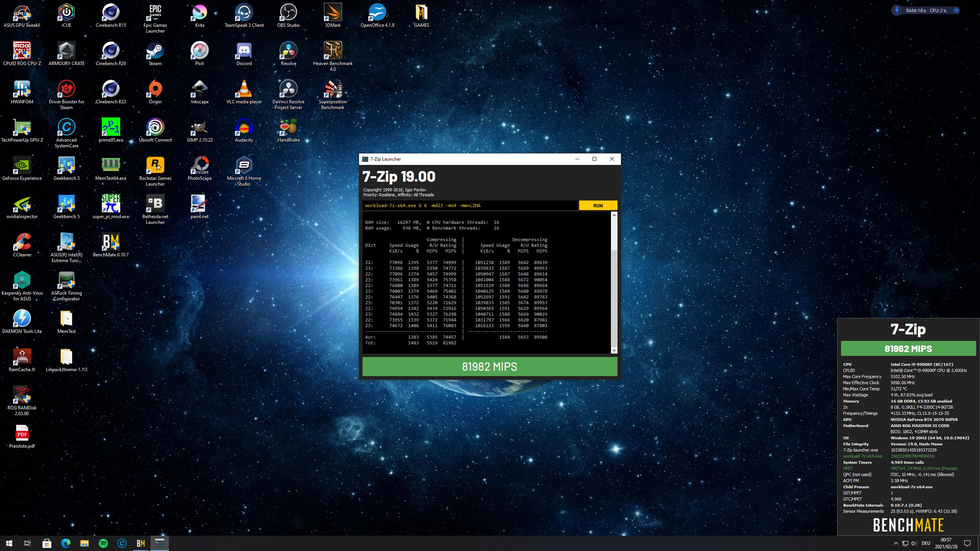
Task: Open Microsoft Edge from taskbar
Action: click(x=66, y=543)
